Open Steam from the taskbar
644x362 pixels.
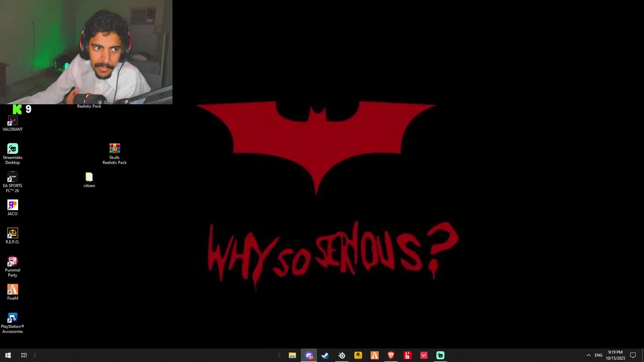pyautogui.click(x=325, y=355)
